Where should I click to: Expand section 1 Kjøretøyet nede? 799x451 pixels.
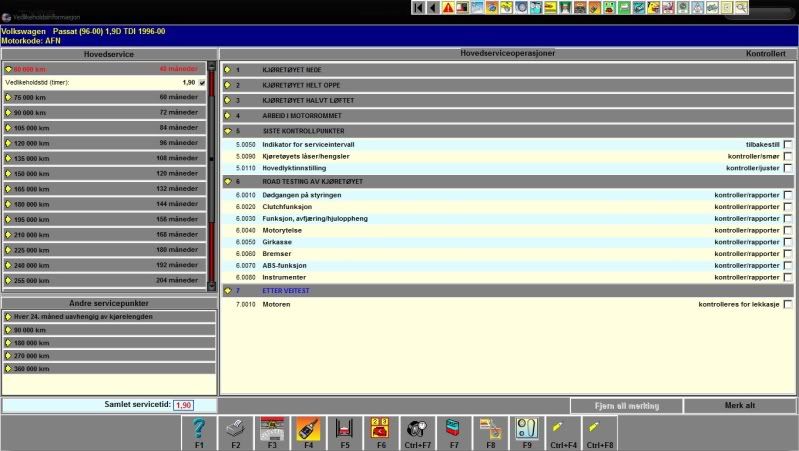coord(227,70)
